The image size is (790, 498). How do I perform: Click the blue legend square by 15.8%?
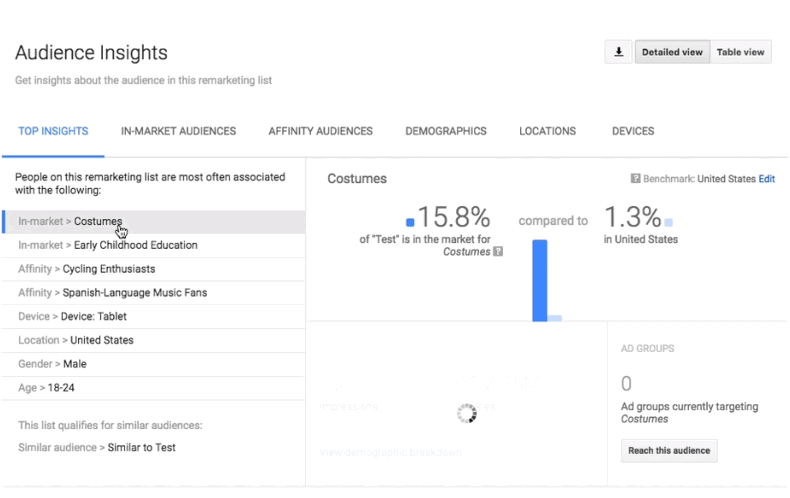tap(410, 222)
